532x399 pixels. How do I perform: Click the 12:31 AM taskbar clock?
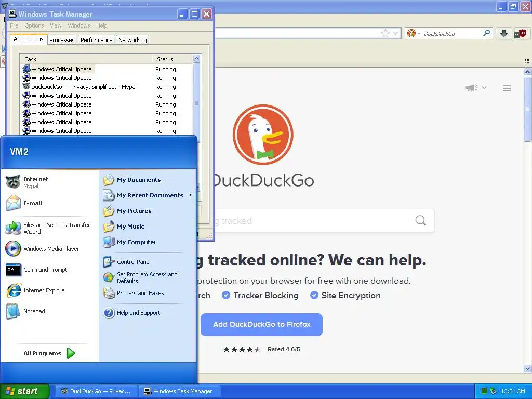513,391
